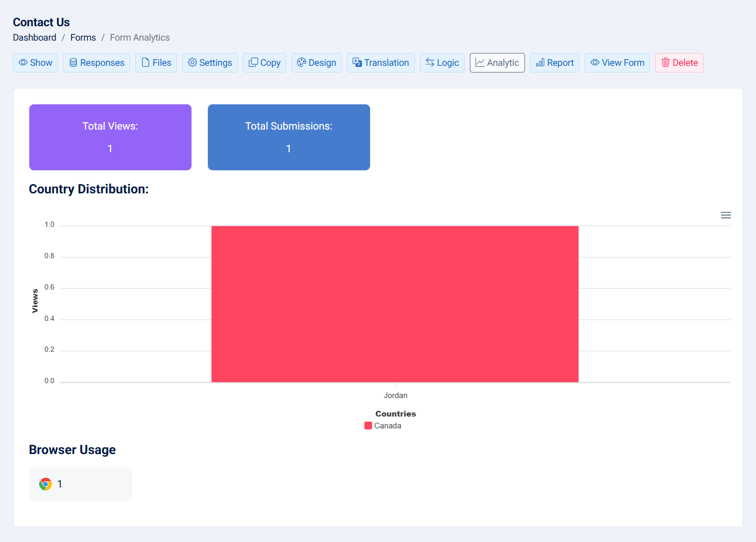Click the palette icon on Design button
This screenshot has width=756, height=542.
click(x=302, y=63)
